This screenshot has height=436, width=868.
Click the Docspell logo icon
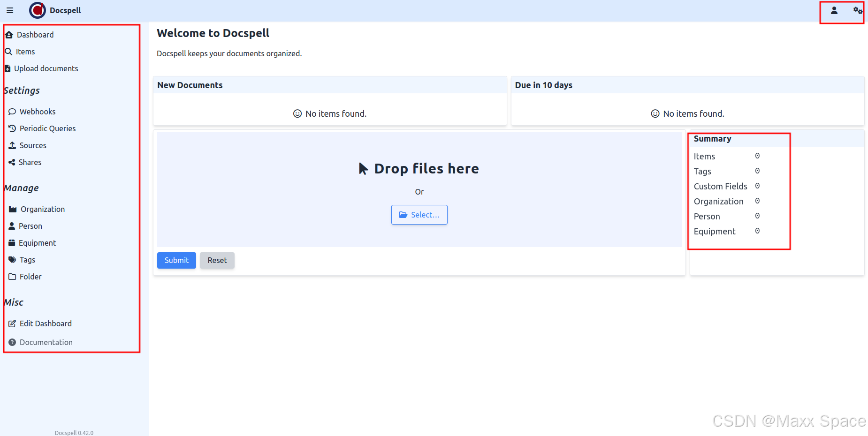coord(38,10)
